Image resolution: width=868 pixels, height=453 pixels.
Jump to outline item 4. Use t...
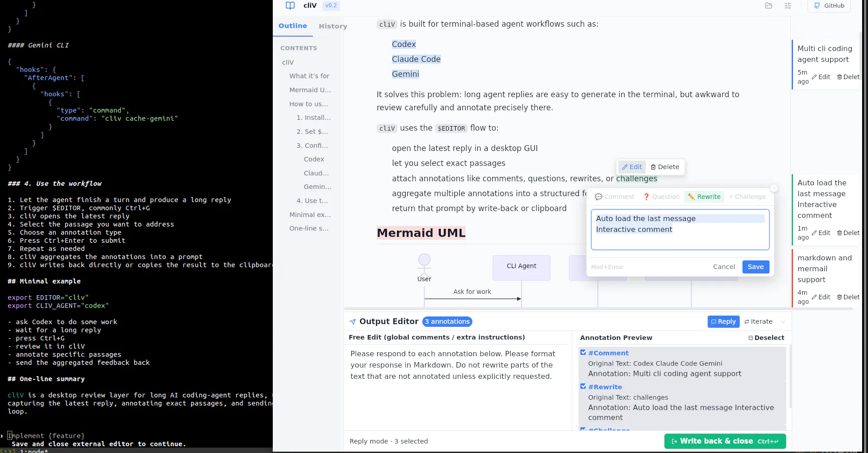click(x=312, y=201)
